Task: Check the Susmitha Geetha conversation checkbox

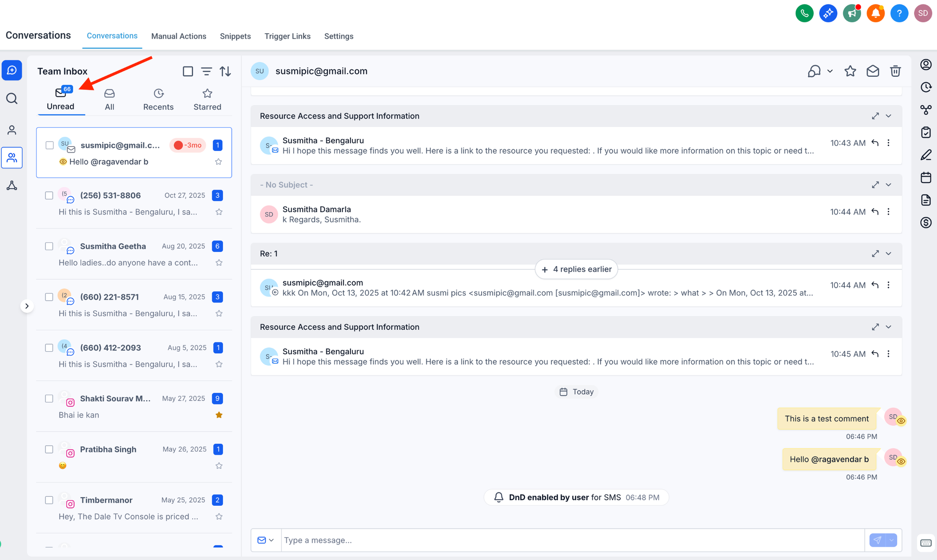Action: [49, 246]
